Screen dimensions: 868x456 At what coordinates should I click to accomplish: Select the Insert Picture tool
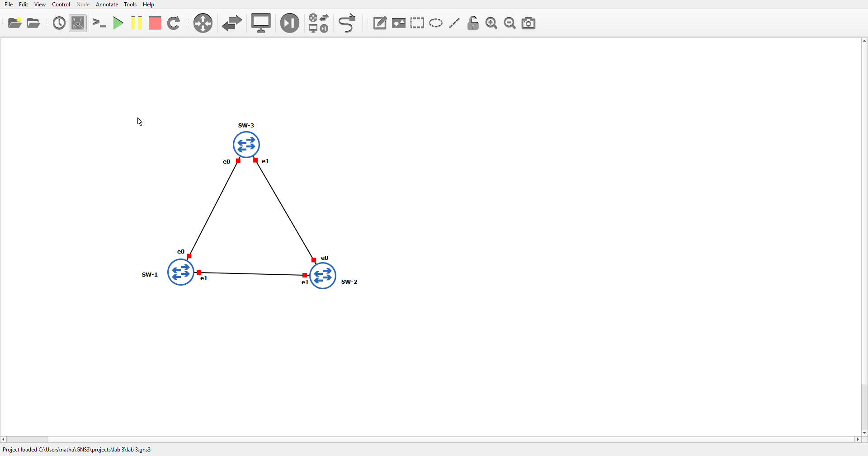[399, 23]
